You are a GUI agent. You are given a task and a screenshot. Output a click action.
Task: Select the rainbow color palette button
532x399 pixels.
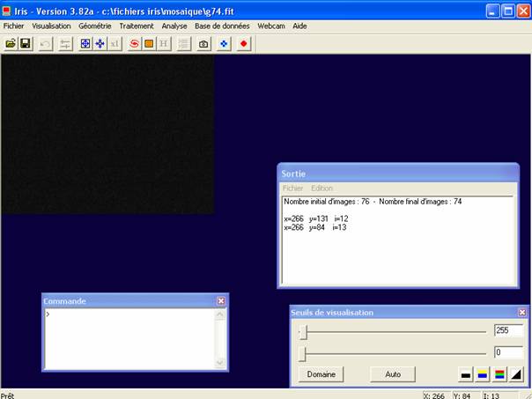click(x=499, y=374)
